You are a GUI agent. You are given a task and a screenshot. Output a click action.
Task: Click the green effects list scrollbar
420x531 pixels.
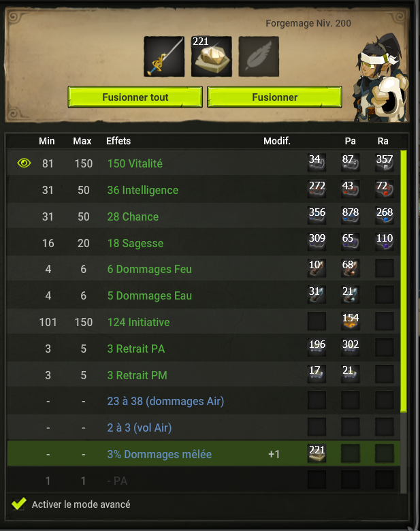click(x=404, y=281)
